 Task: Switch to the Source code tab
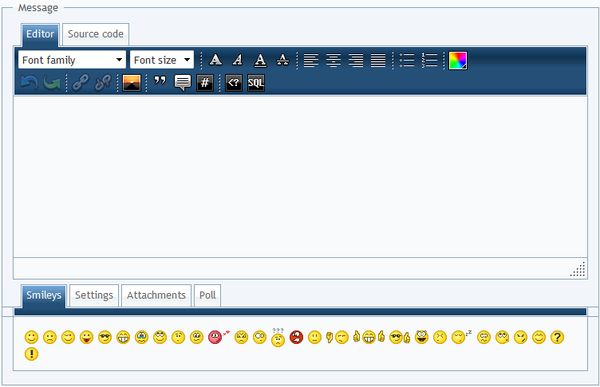[95, 34]
